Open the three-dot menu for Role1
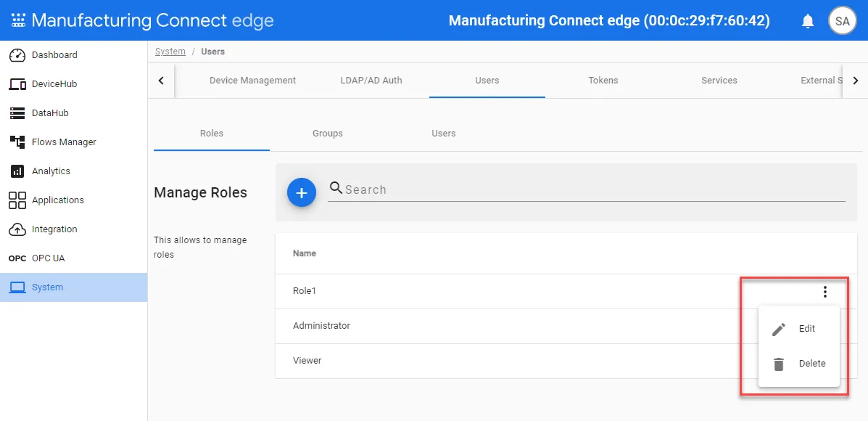The image size is (868, 421). (824, 291)
